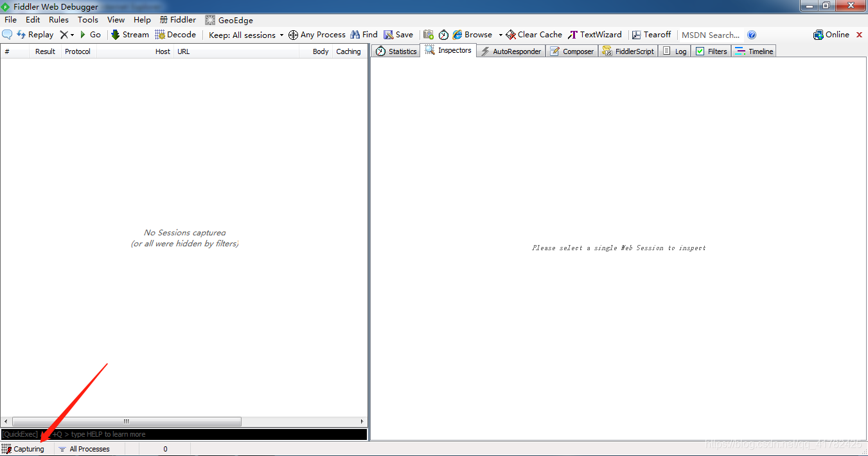Click the Fiddler menu item
Viewport: 868px width, 456px height.
tap(178, 20)
